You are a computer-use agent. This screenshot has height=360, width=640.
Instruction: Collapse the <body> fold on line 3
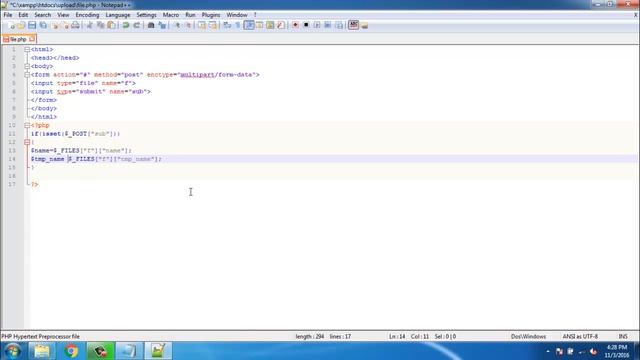click(x=27, y=66)
